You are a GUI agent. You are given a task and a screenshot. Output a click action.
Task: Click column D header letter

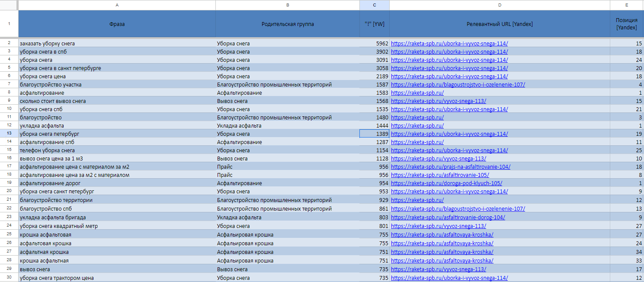point(500,5)
